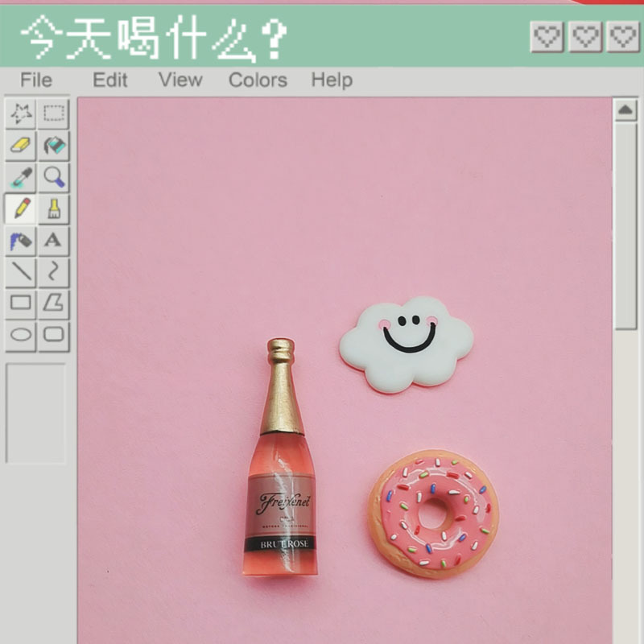Click the vertical scrollbar thumb
Screen dimensions: 644x644
coord(625,226)
